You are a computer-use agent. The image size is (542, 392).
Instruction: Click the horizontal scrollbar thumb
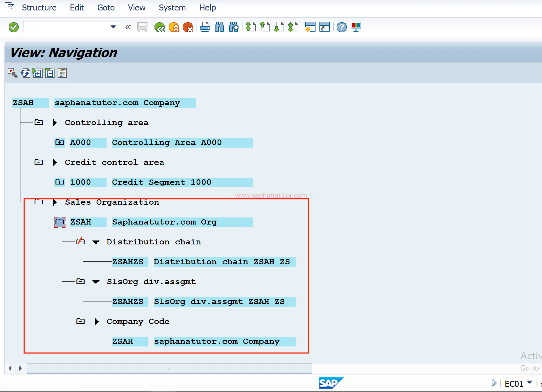click(169, 368)
